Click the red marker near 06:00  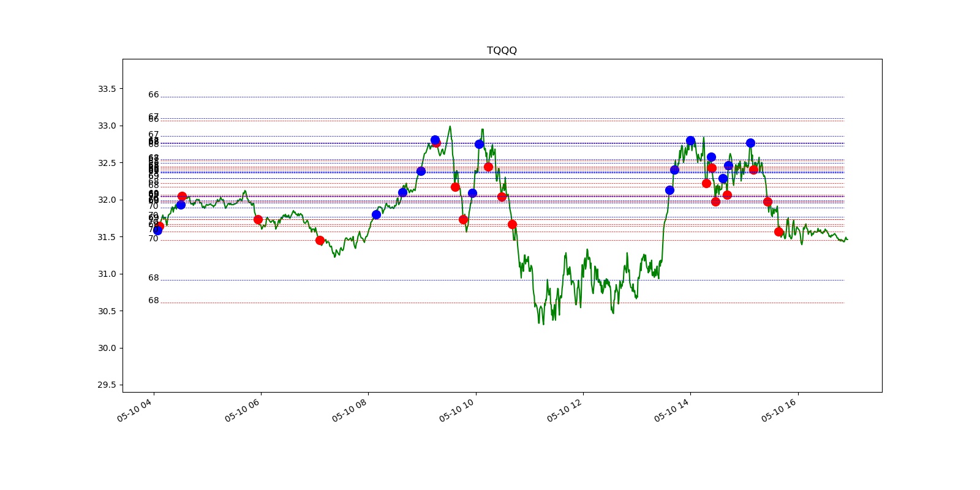pos(258,219)
